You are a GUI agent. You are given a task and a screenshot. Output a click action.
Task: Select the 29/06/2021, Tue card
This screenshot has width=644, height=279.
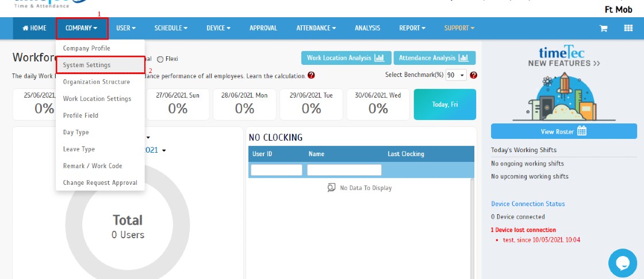[x=311, y=104]
